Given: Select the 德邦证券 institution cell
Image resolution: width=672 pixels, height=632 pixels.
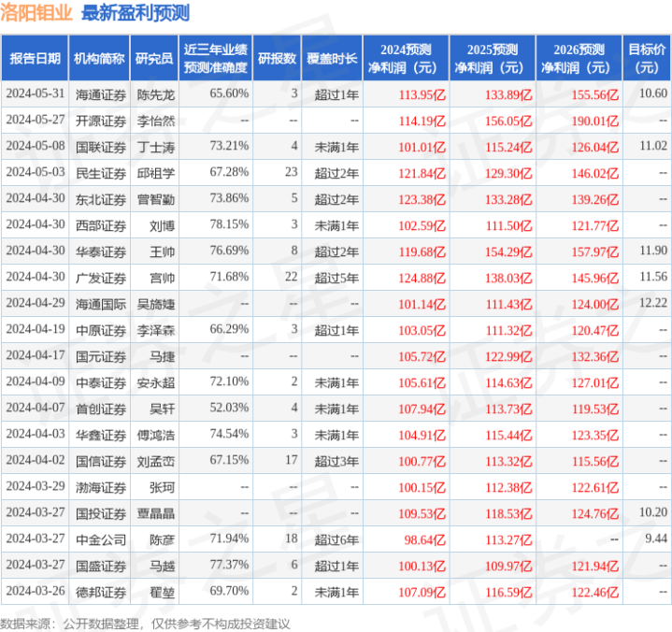Looking at the screenshot, I should point(101,592).
